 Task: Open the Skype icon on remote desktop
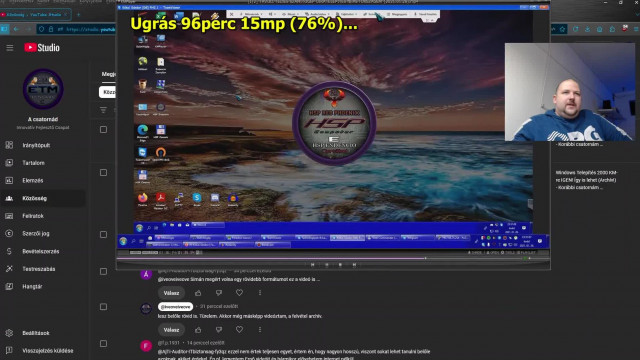197,198
